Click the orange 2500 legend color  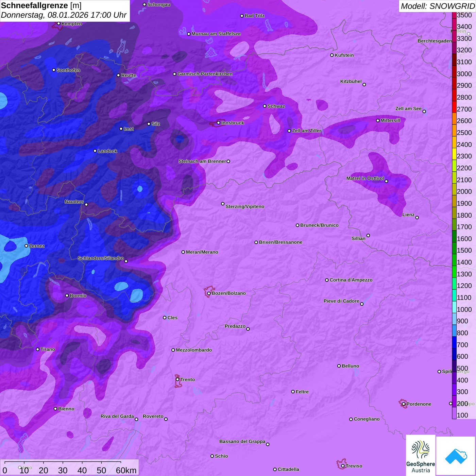click(454, 130)
